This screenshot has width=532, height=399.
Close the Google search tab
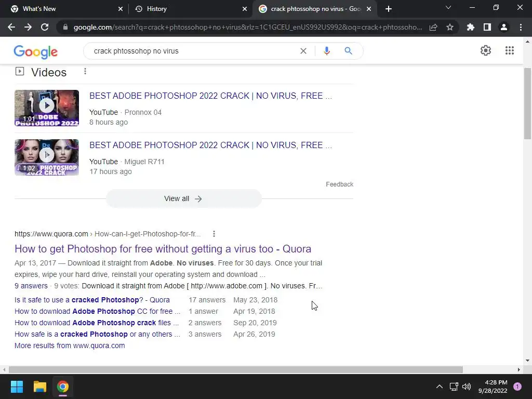tap(369, 9)
